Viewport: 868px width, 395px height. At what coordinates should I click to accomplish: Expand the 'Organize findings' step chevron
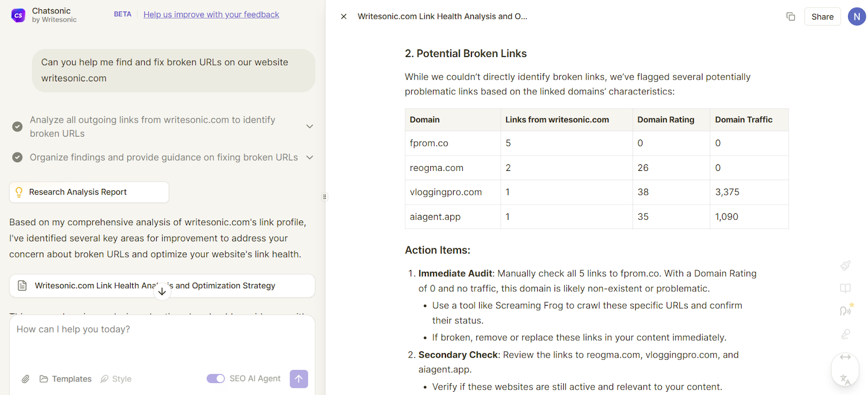coord(309,157)
